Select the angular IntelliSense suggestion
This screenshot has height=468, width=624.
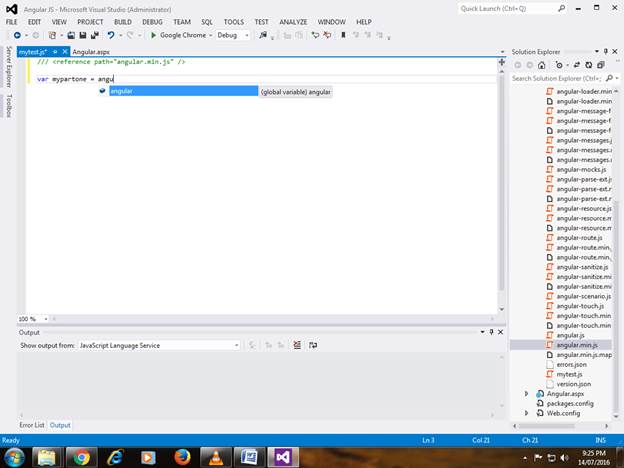pyautogui.click(x=183, y=91)
